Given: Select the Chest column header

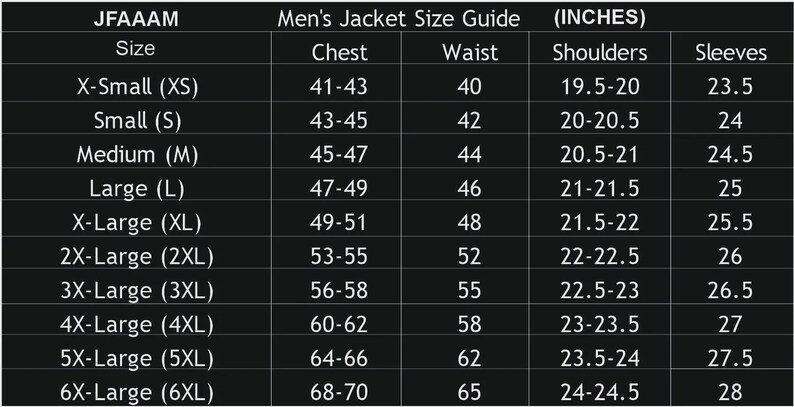Looking at the screenshot, I should pos(339,53).
